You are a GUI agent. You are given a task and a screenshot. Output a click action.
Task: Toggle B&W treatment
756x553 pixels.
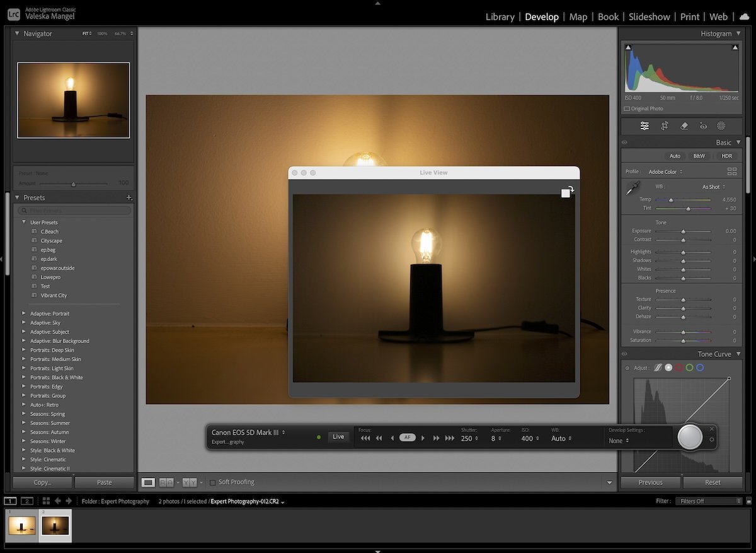point(699,156)
